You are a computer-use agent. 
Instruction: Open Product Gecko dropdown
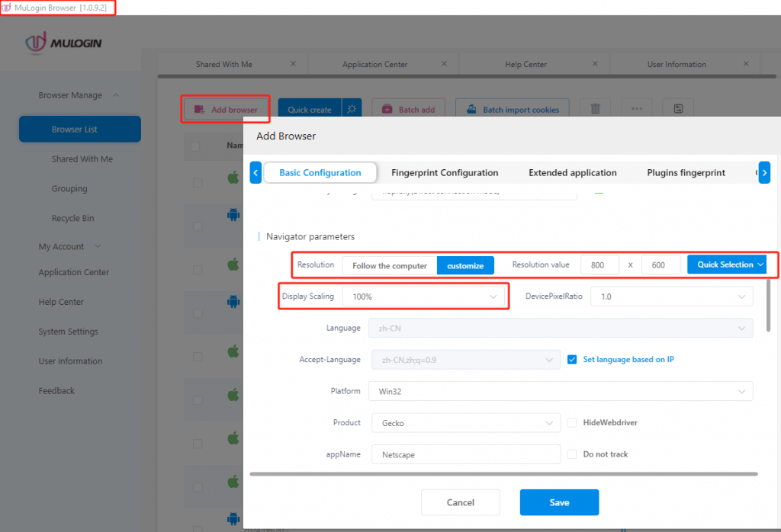[466, 423]
